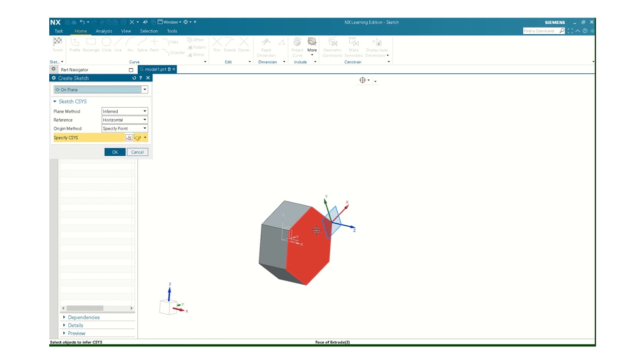
Task: Reset the Create Sketch dialog
Action: [134, 78]
